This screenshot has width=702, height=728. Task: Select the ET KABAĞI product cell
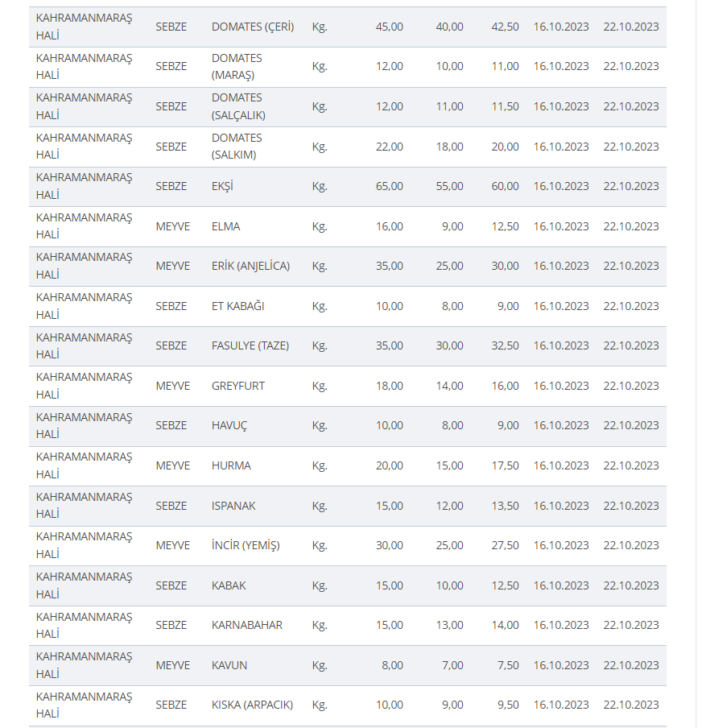(237, 306)
